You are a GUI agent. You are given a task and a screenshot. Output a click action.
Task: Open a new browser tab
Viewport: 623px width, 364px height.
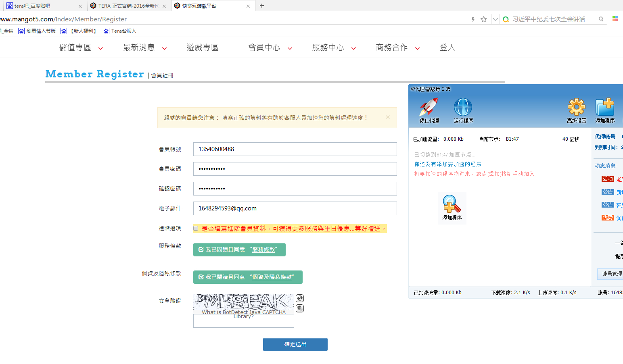pos(262,6)
